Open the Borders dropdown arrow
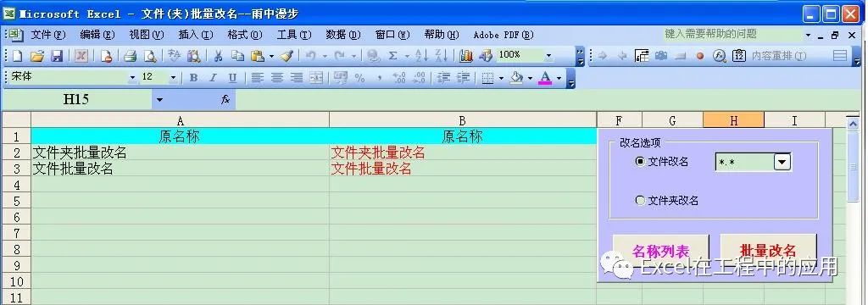The height and width of the screenshot is (305, 868). 501,78
